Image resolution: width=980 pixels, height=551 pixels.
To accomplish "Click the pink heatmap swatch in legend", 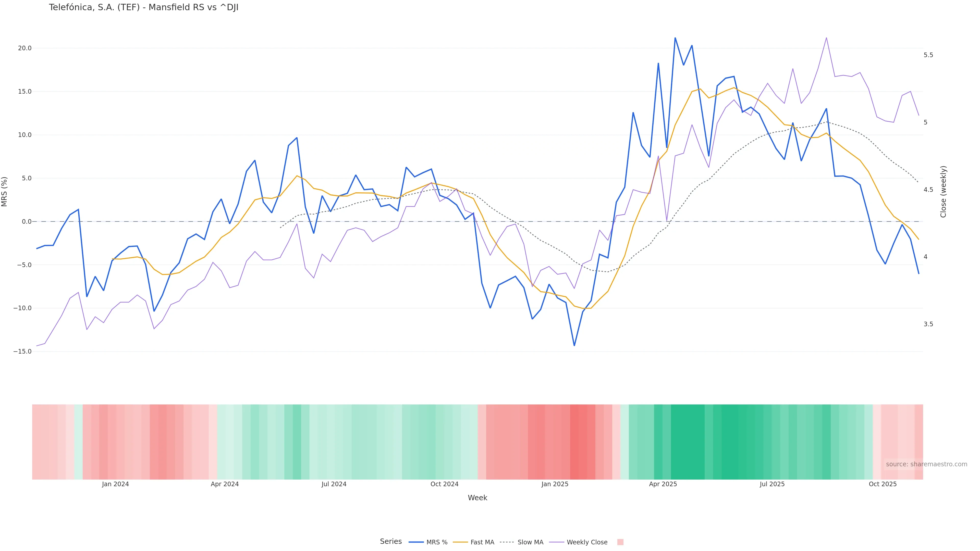I will click(x=620, y=542).
